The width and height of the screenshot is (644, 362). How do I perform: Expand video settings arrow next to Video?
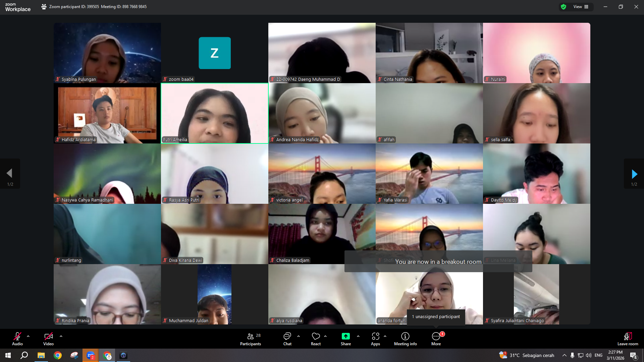61,336
